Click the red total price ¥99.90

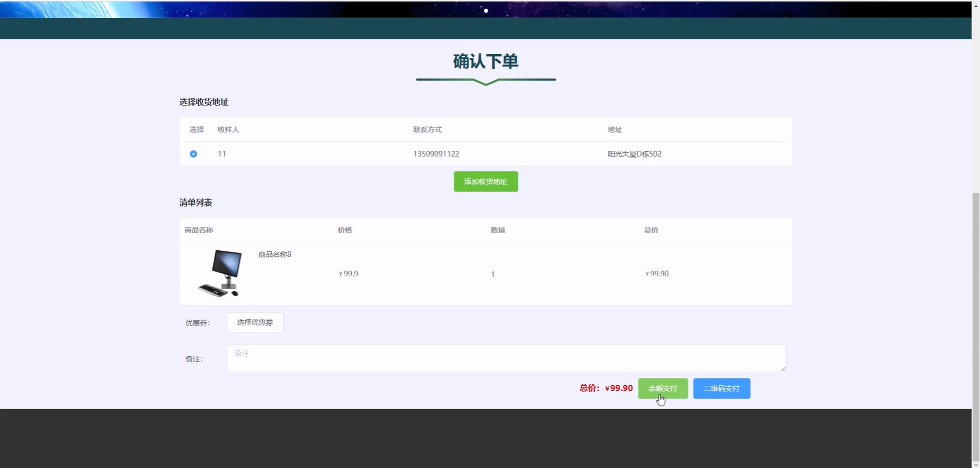(x=618, y=388)
